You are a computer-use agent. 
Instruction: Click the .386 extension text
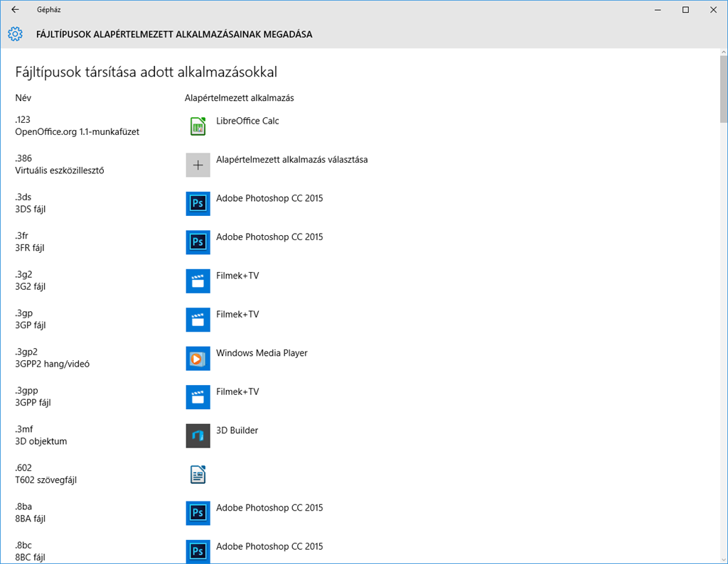click(x=23, y=158)
